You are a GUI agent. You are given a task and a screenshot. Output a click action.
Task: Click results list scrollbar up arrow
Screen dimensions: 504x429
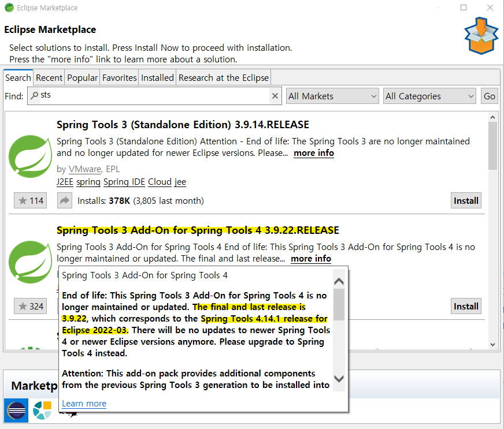[x=492, y=117]
